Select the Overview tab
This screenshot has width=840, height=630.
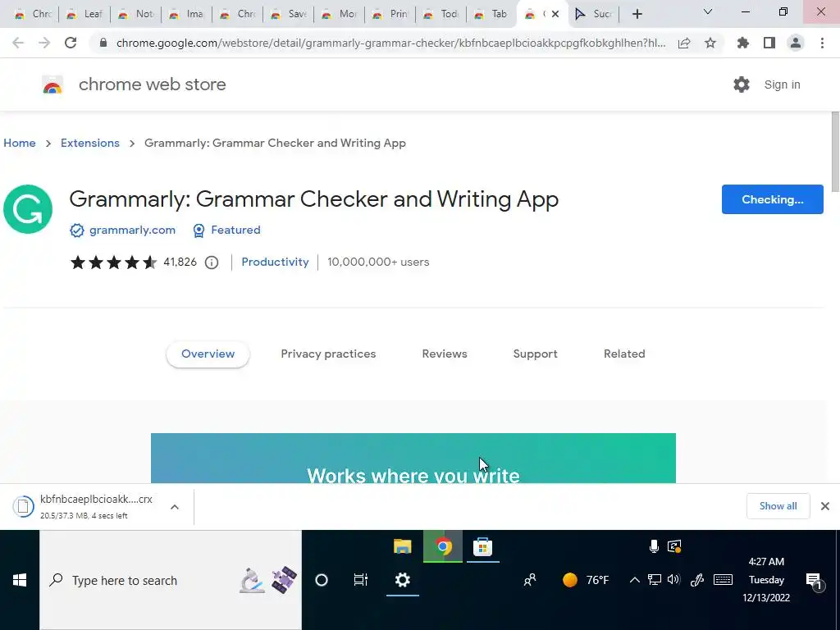208,354
